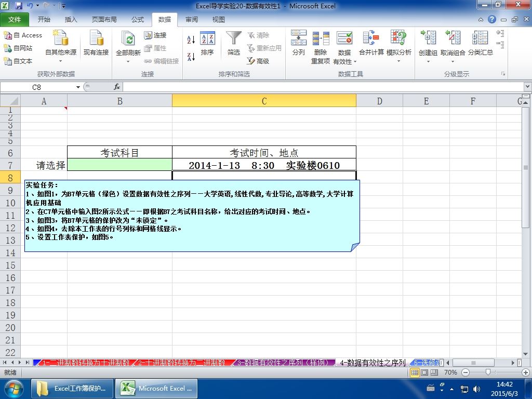This screenshot has width=532, height=399.
Task: Switch to the Page Layout (页面布局) tab
Action: point(104,20)
